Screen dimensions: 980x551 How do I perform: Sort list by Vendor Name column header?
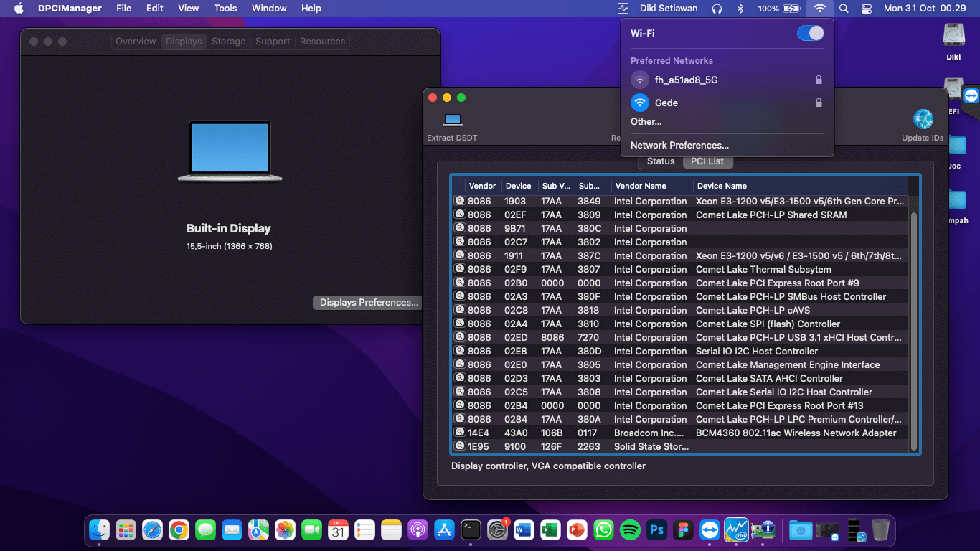click(x=641, y=186)
